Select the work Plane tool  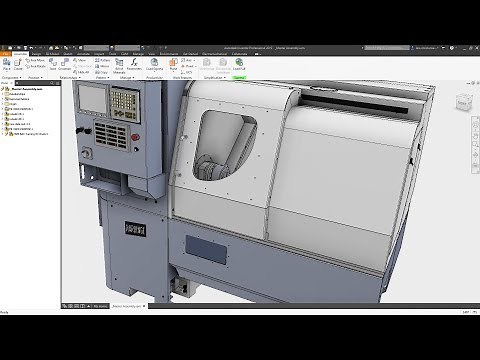click(x=173, y=64)
